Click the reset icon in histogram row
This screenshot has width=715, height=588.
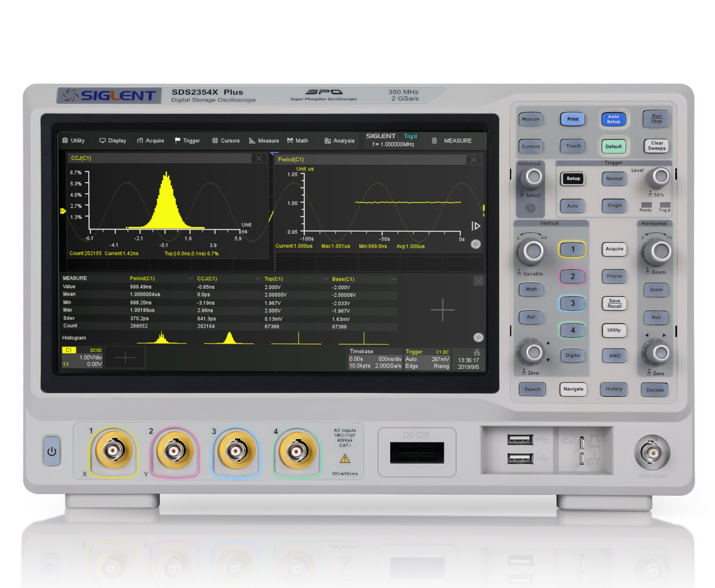coord(478,337)
